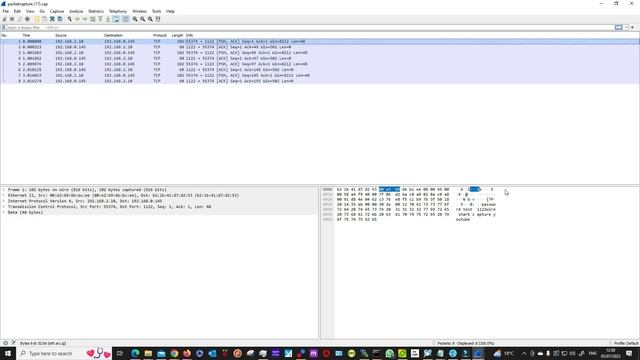
Task: Expand the Frame 1 tree row
Action: (4, 190)
